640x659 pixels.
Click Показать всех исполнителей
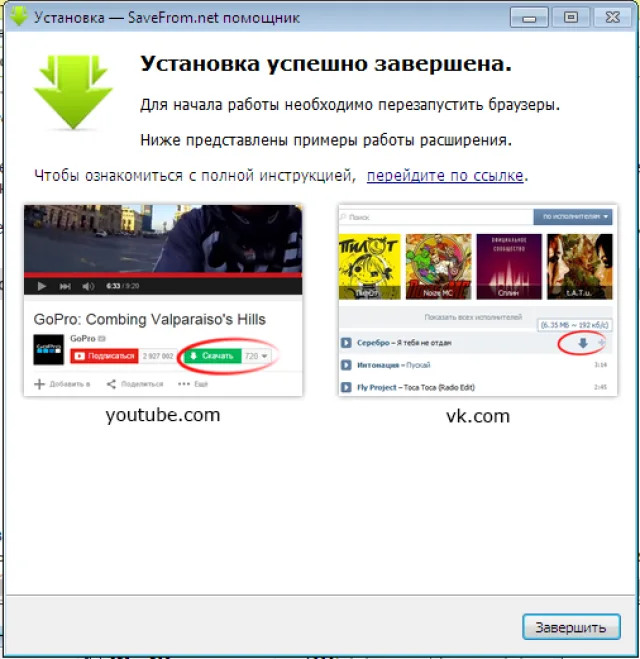[x=473, y=317]
